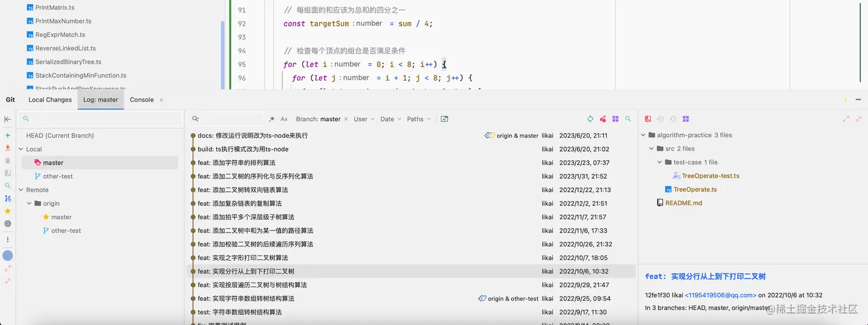Close the Console tab

[161, 99]
